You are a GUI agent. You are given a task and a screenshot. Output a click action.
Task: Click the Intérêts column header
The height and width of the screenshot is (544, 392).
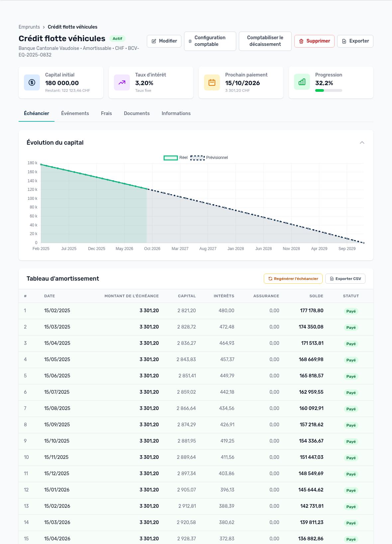click(x=224, y=296)
